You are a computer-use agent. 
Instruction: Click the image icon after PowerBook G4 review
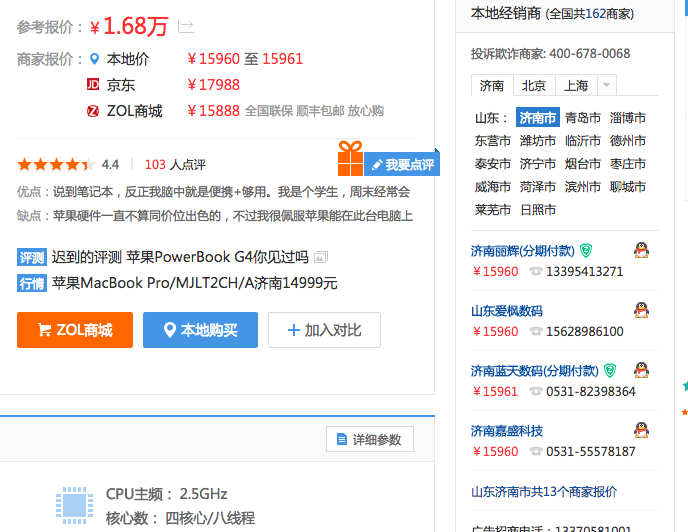point(321,258)
